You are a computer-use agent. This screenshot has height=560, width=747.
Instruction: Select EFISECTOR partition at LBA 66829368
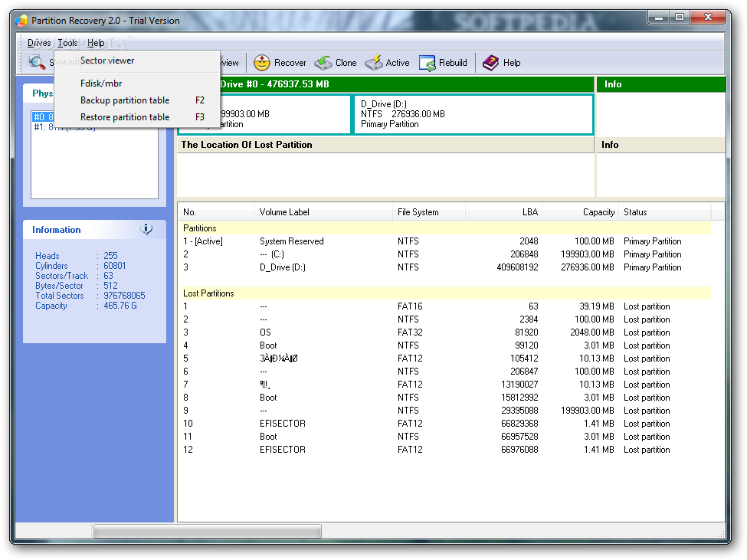pos(445,424)
